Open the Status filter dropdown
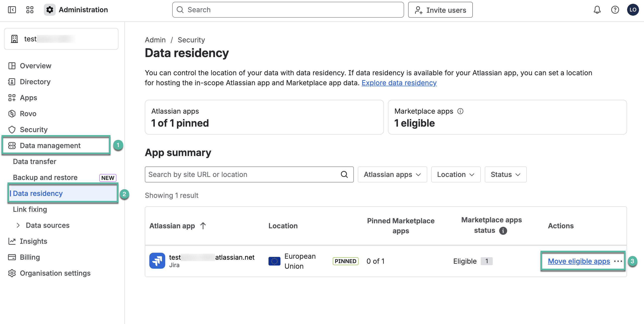Screen dimensions: 644x324 [505, 174]
